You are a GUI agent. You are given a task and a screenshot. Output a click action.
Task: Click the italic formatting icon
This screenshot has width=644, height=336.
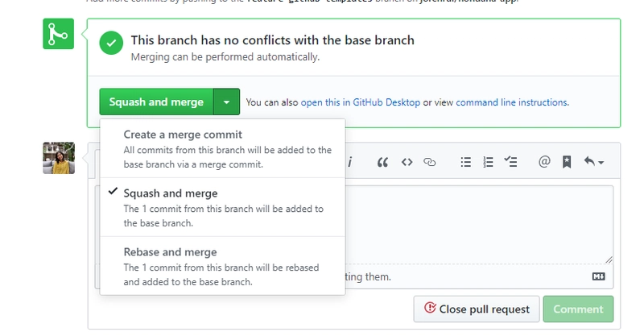(x=350, y=162)
